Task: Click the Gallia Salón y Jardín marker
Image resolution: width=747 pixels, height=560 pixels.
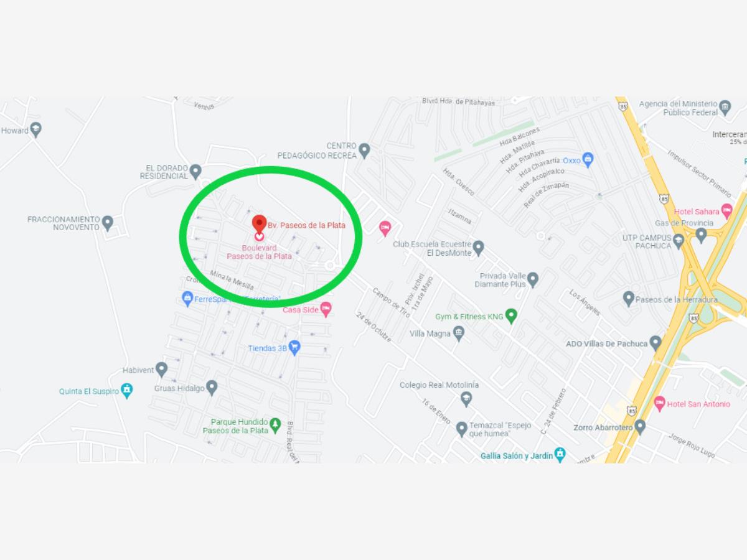Action: point(560,455)
